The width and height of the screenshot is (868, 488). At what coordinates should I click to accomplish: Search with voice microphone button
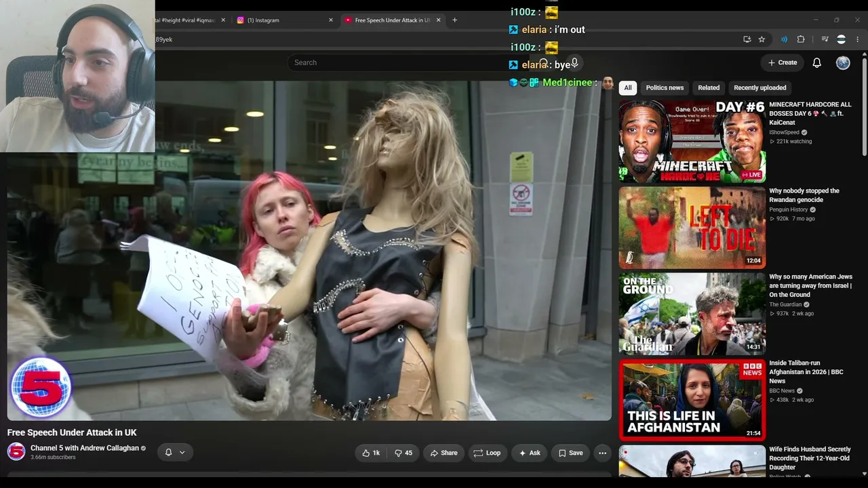click(574, 62)
